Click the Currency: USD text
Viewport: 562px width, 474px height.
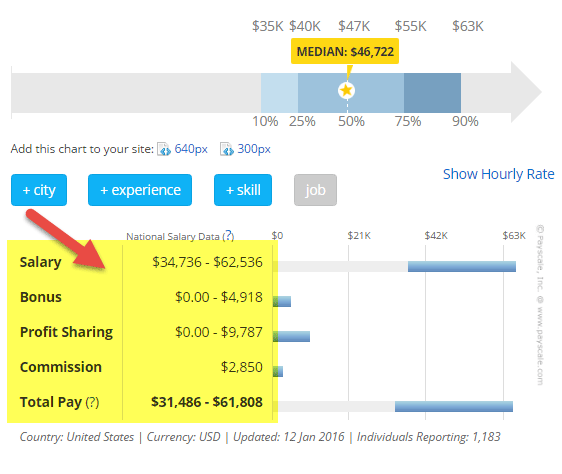[x=184, y=437]
